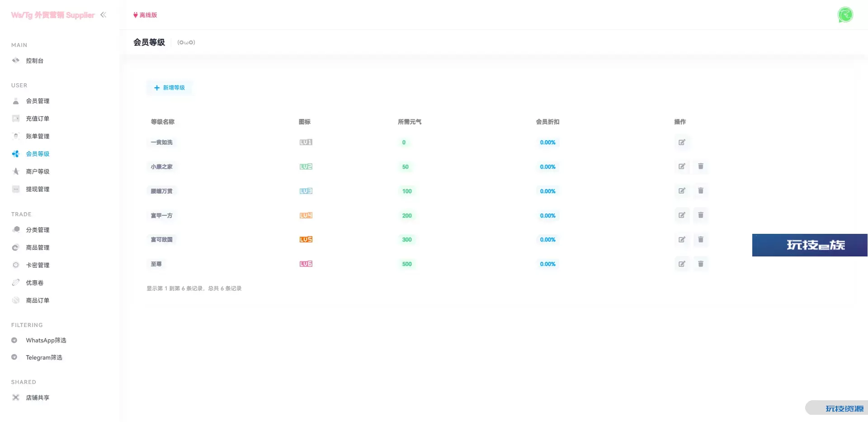This screenshot has width=868, height=422.
Task: Open the 会员管理 menu item
Action: pos(38,101)
